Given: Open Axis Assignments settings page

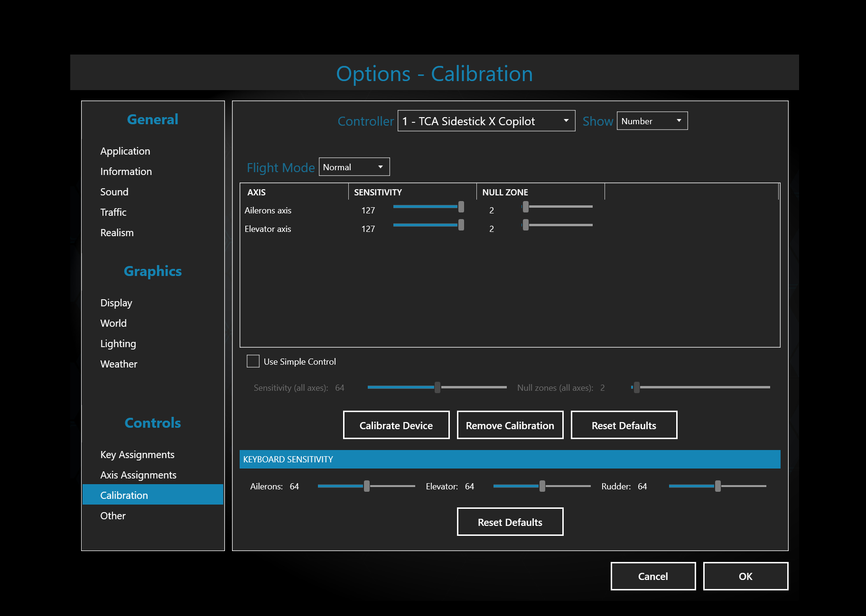Looking at the screenshot, I should pos(138,475).
